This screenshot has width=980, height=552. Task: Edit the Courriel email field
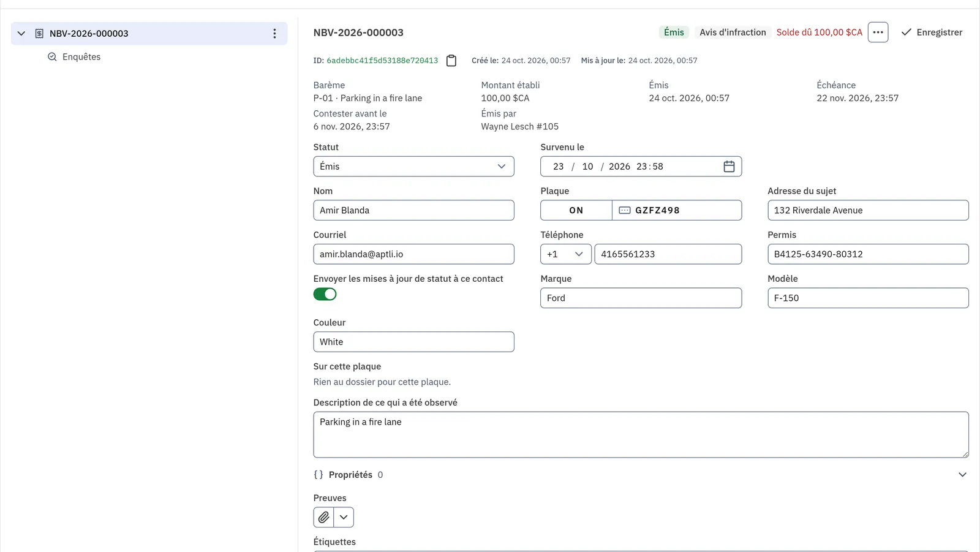click(x=413, y=254)
